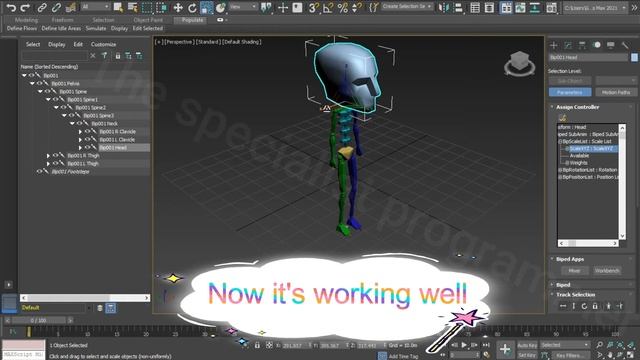The image size is (640, 360).
Task: Activate the Select and Rotate tool
Action: point(192,7)
